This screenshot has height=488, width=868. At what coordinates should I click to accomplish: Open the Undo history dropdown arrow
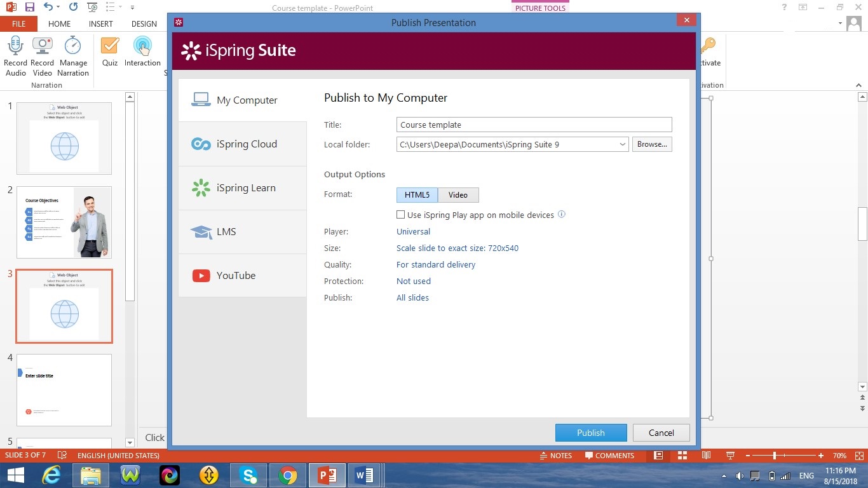click(58, 8)
